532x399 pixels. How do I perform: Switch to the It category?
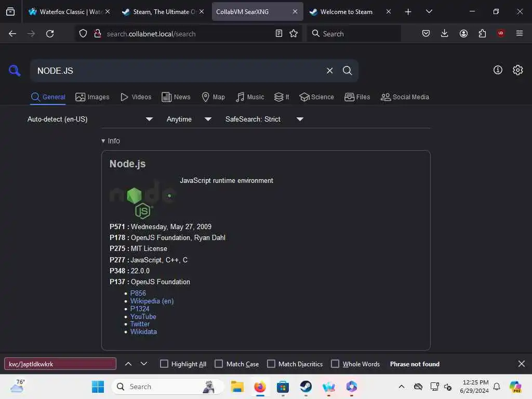(282, 97)
